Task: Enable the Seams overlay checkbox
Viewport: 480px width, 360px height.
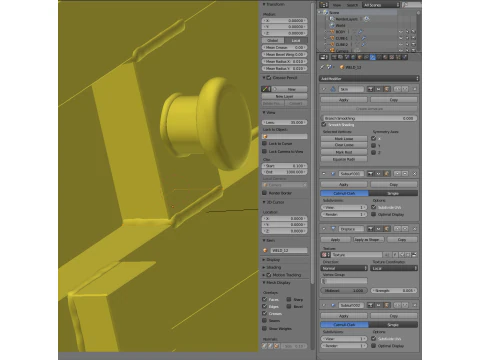Action: [x=265, y=320]
